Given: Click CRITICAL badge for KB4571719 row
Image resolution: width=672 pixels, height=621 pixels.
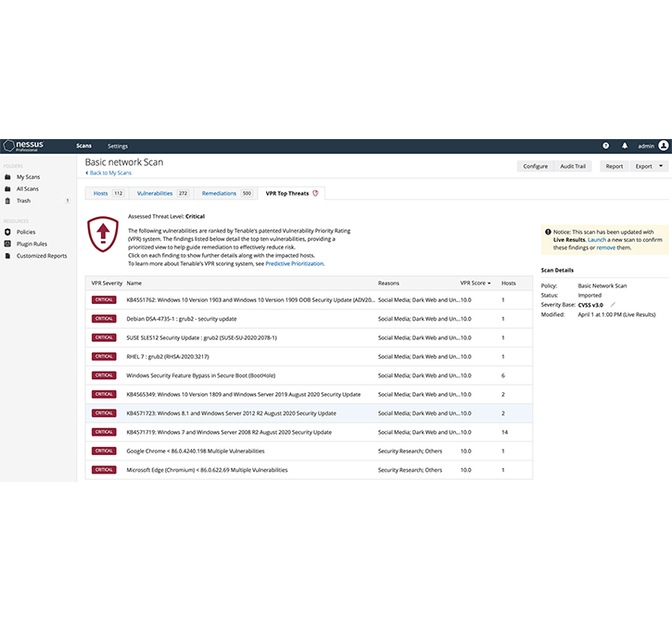Looking at the screenshot, I should (104, 432).
